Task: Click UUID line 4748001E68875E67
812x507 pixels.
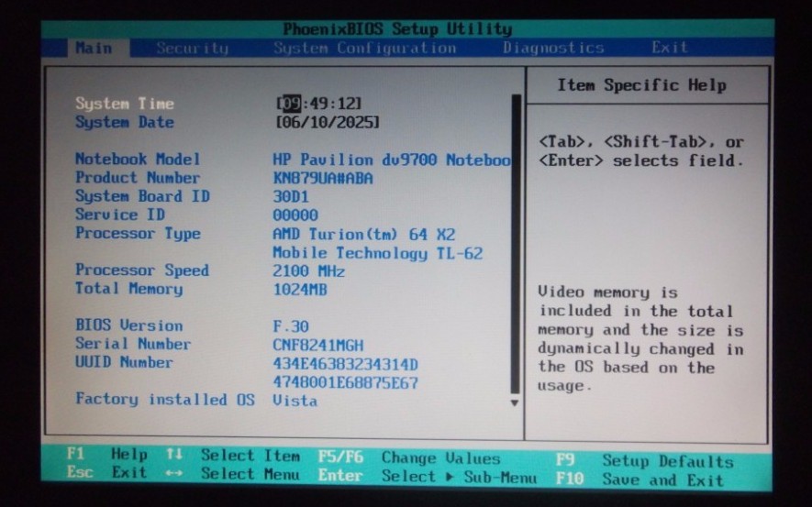Action: [x=345, y=383]
